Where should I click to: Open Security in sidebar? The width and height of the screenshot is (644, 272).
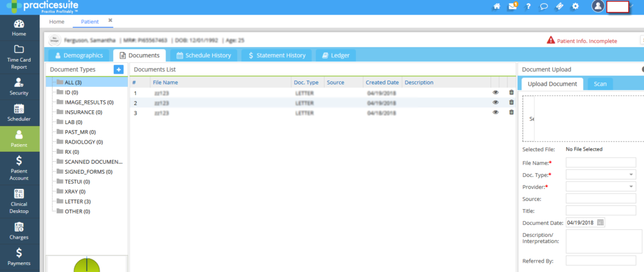(19, 87)
